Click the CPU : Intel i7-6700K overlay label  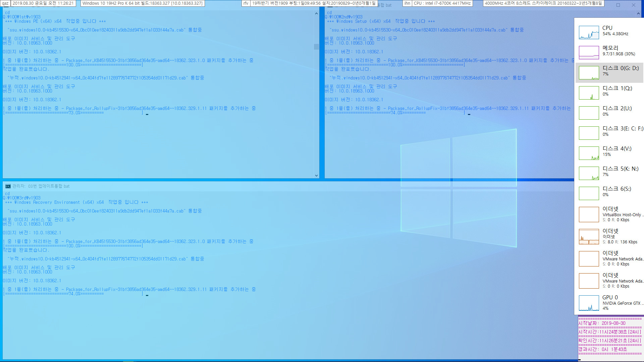(x=442, y=3)
